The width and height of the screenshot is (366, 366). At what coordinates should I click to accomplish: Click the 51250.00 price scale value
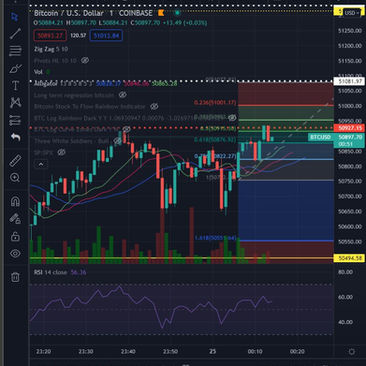pyautogui.click(x=350, y=31)
